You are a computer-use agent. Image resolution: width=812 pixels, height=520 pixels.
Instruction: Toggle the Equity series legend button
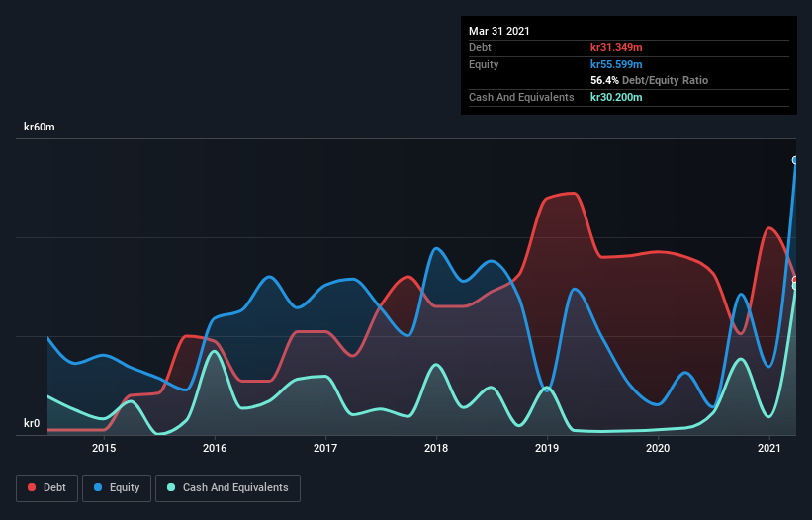tap(117, 488)
